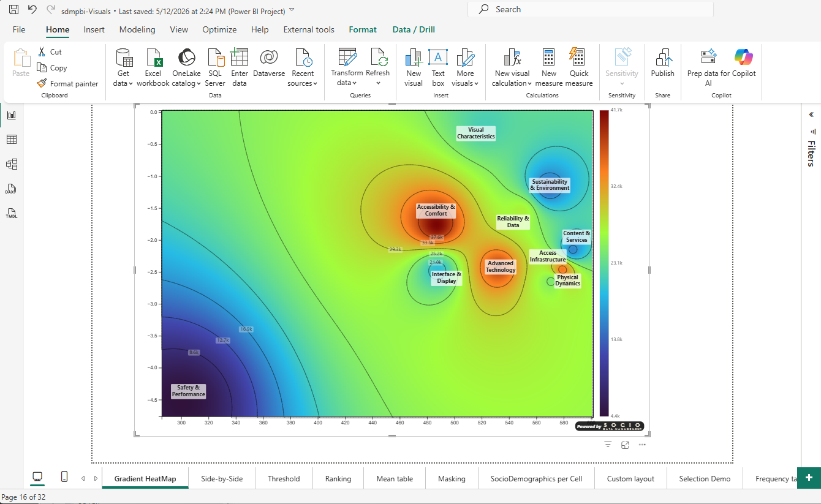Create a Quick measure
821x504 pixels.
point(579,67)
